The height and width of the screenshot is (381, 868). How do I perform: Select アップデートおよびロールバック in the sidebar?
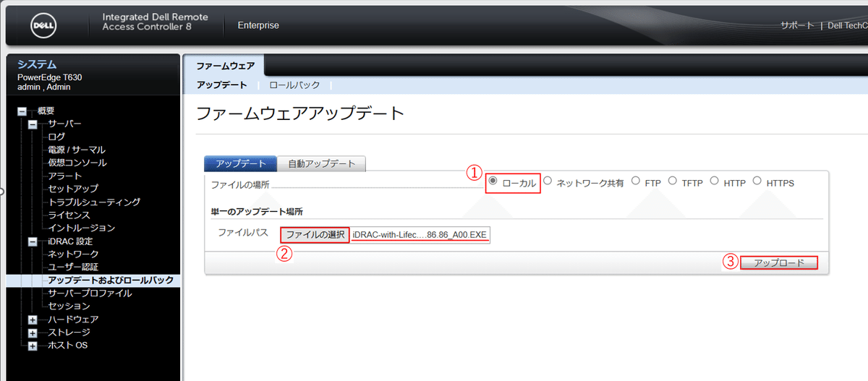(111, 281)
